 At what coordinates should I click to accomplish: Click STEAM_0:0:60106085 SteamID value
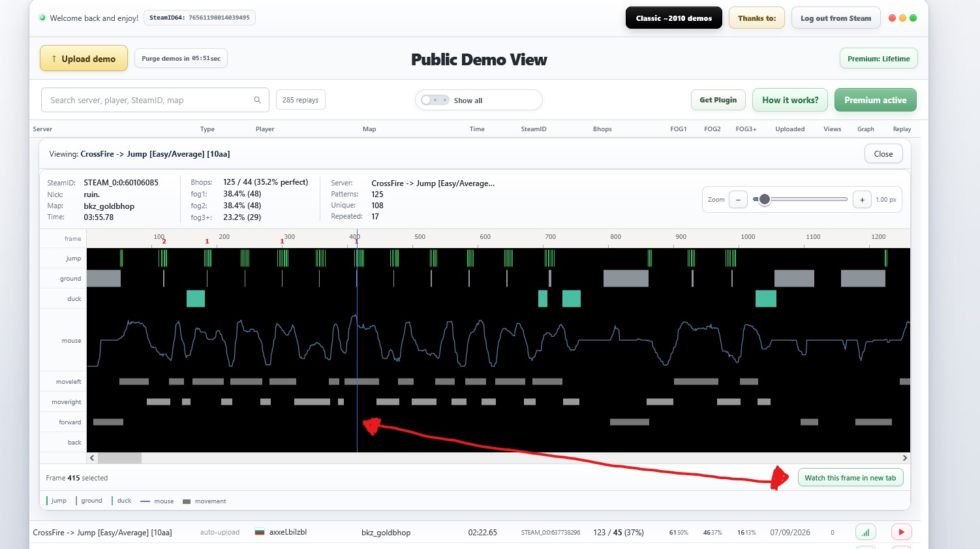(x=121, y=183)
